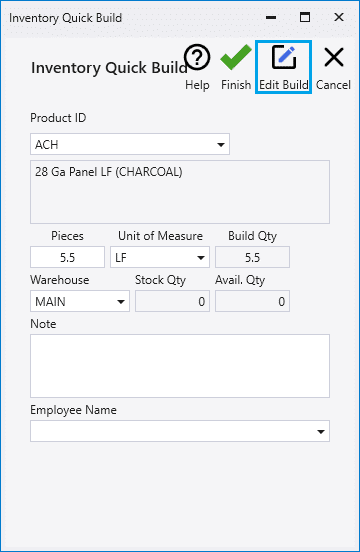The image size is (360, 552).
Task: Minimize the Inventory Quick Build window
Action: click(271, 17)
